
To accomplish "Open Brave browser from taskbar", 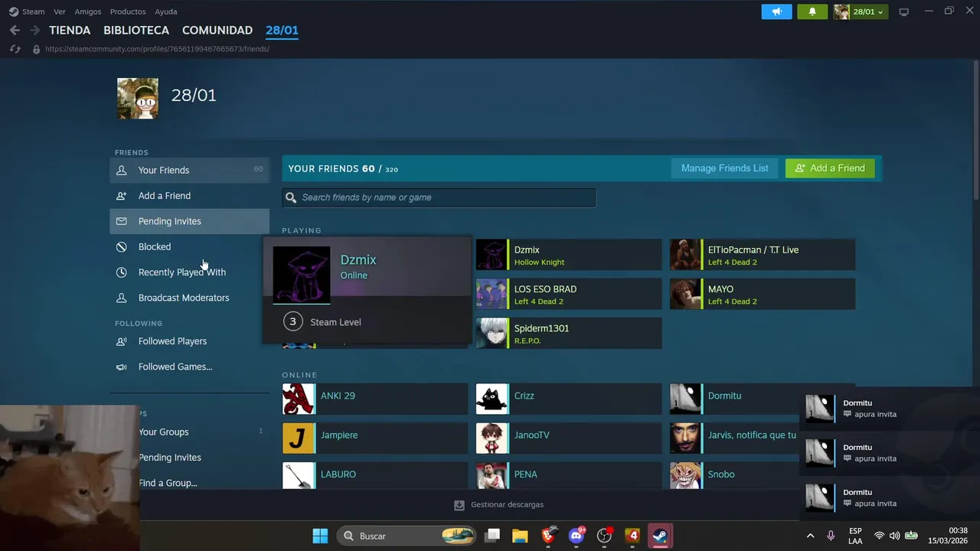I will point(548,536).
